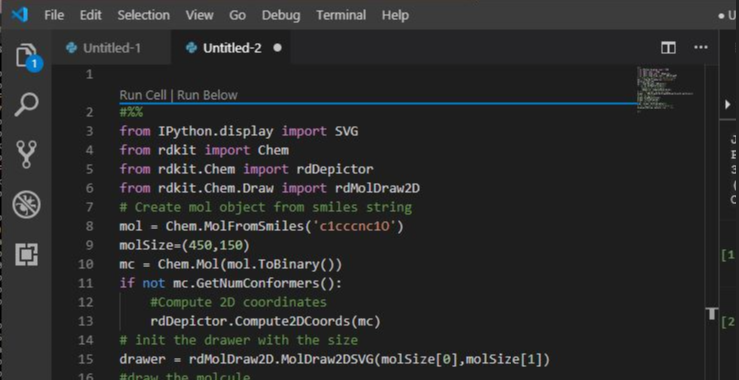Click line number 8 in gutter

click(x=89, y=226)
